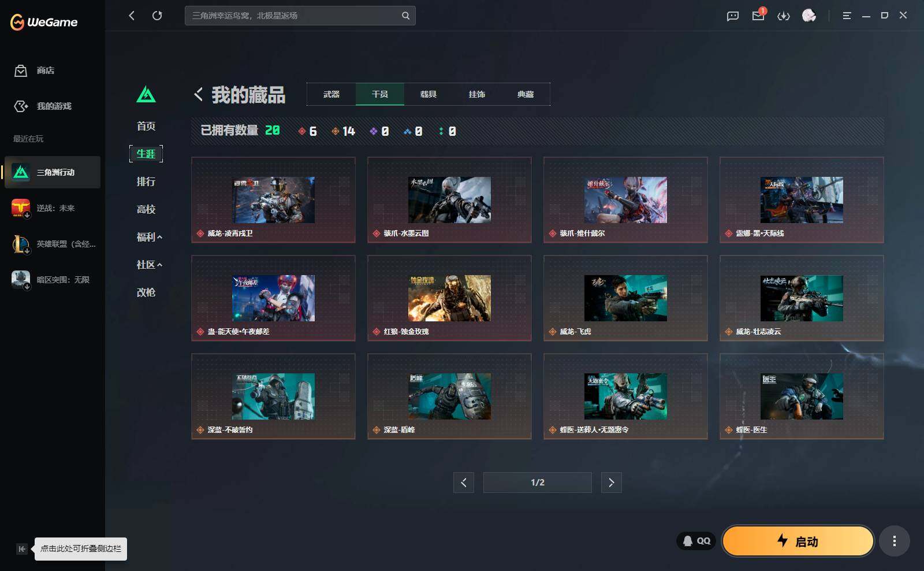Click the purple rarity count 0

tap(379, 131)
